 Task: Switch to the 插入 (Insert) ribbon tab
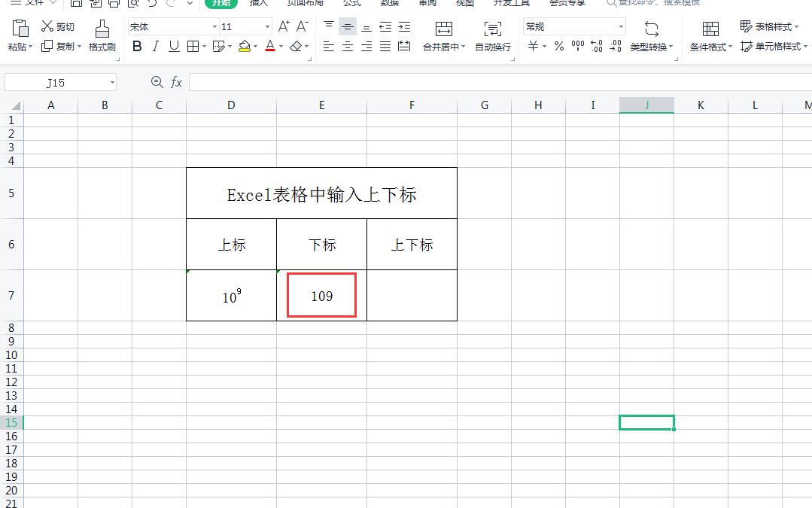coord(258,2)
